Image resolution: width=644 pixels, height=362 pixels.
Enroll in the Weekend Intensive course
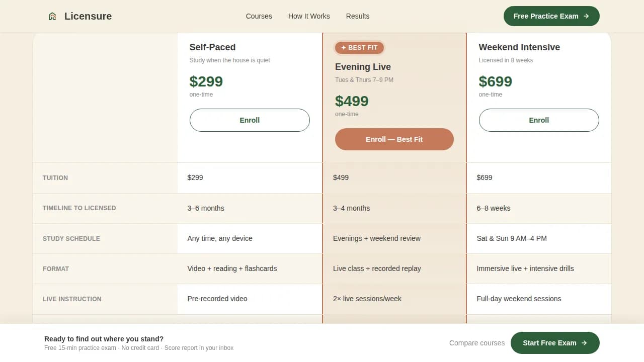click(x=539, y=120)
